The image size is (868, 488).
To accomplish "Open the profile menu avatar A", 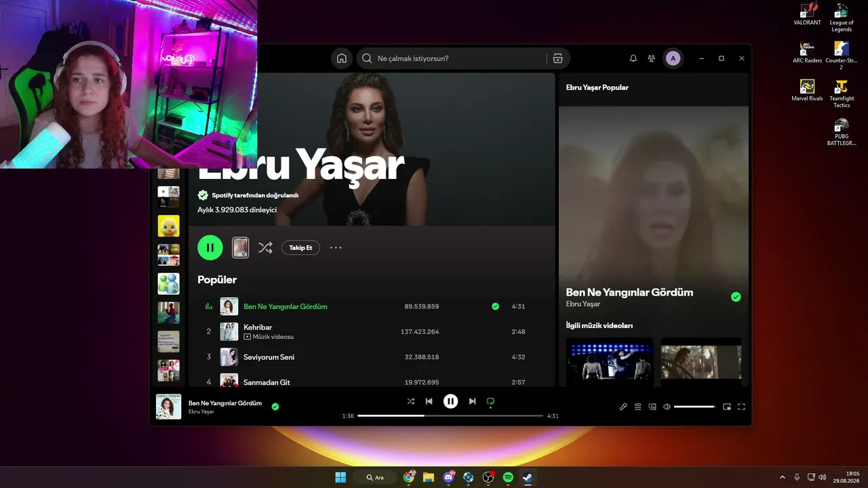I will 673,58.
